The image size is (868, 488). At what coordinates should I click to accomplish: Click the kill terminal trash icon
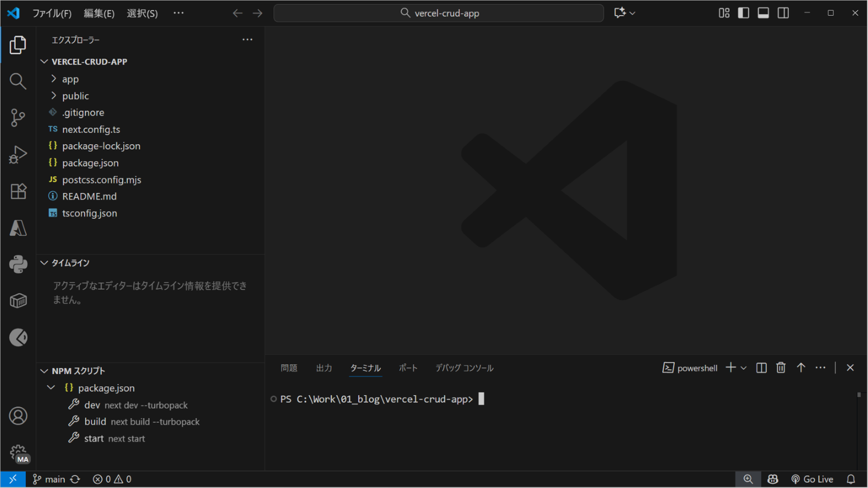point(780,368)
